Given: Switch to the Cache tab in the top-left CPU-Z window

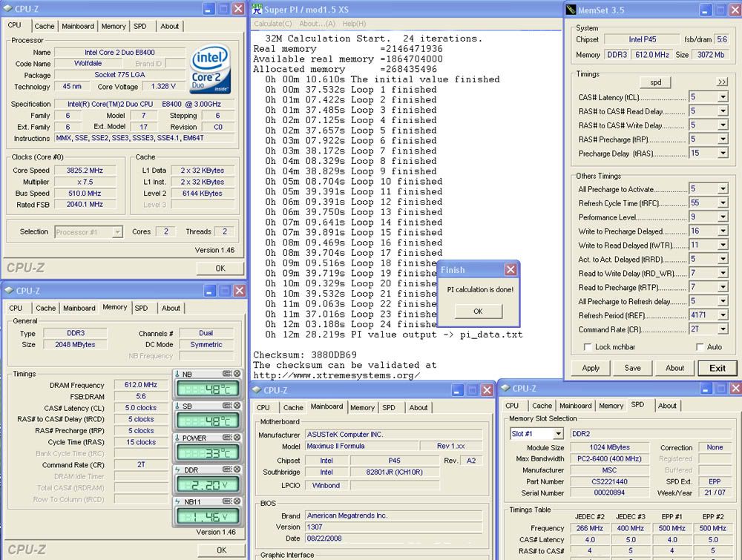Looking at the screenshot, I should (x=45, y=26).
